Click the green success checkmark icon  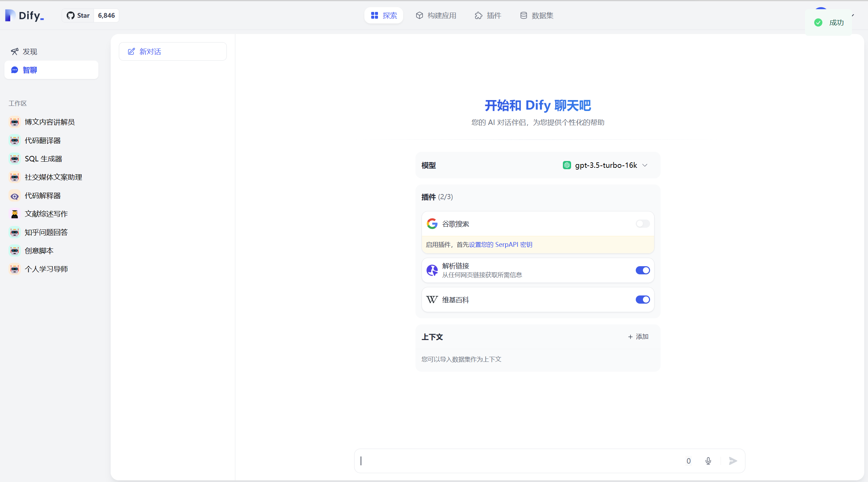click(x=818, y=22)
